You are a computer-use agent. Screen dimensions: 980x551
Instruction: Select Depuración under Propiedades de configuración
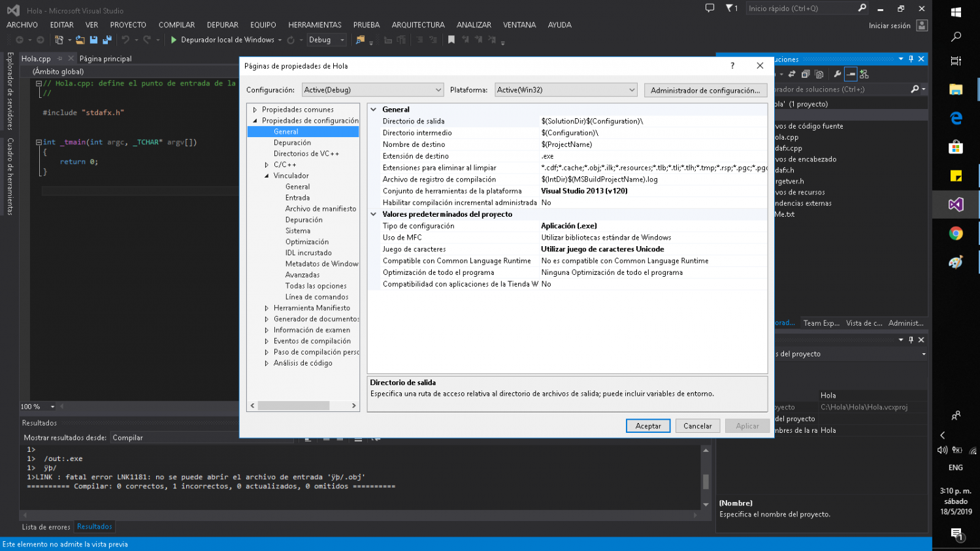292,142
